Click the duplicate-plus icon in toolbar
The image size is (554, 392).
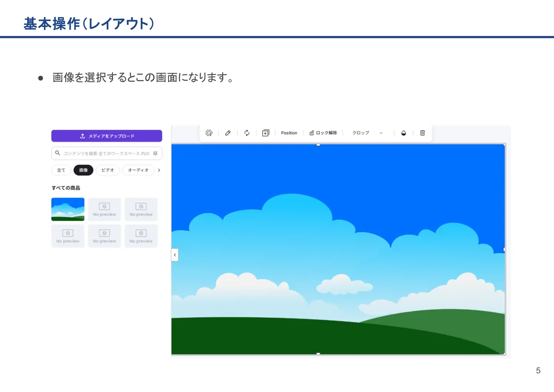265,133
